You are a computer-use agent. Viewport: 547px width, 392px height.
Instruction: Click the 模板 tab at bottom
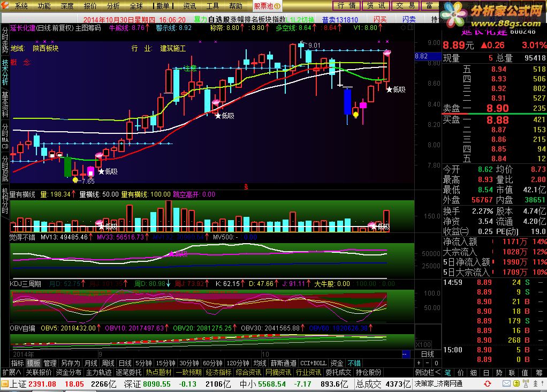(34, 363)
